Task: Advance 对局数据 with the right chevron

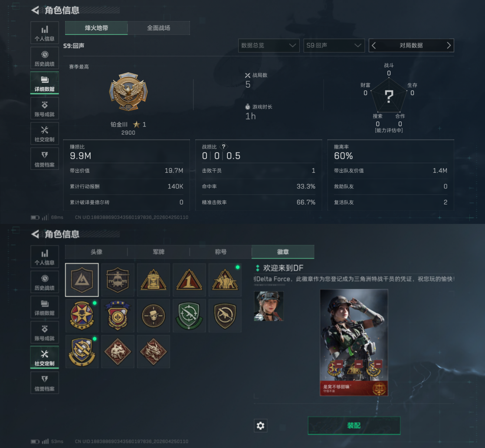Action: point(449,46)
